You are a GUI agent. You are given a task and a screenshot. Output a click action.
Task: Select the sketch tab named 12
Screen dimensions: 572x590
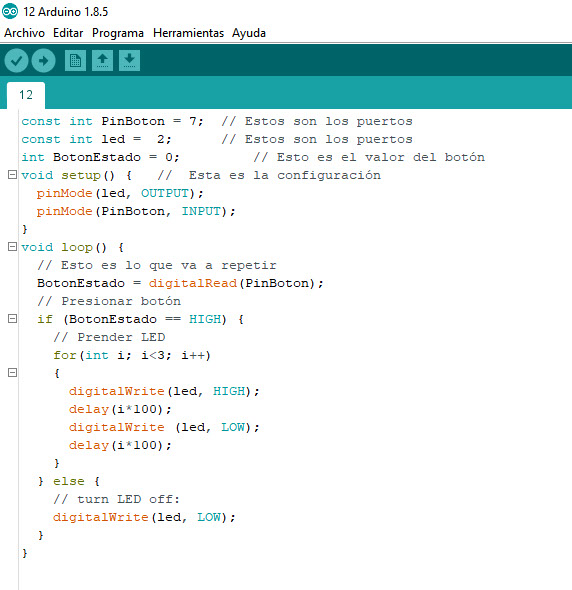[x=26, y=95]
